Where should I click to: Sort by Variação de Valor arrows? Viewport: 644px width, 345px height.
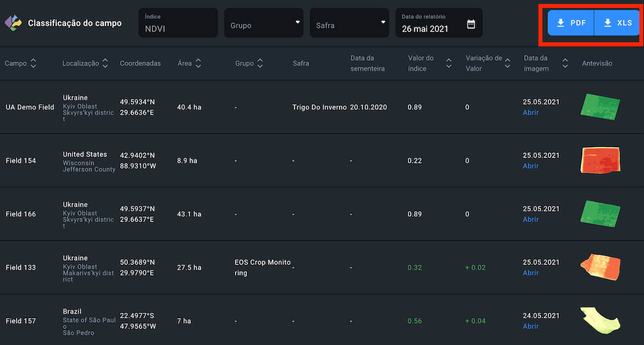(x=507, y=63)
